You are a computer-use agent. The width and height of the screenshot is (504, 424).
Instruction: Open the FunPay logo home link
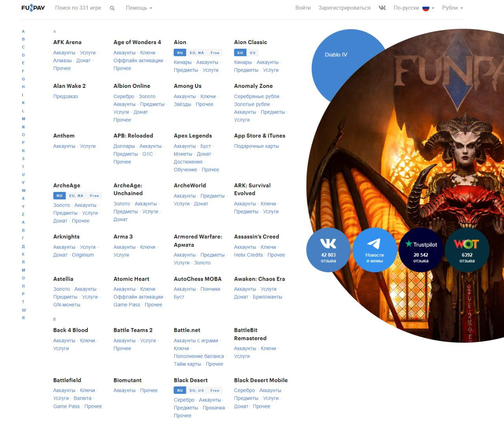33,7
